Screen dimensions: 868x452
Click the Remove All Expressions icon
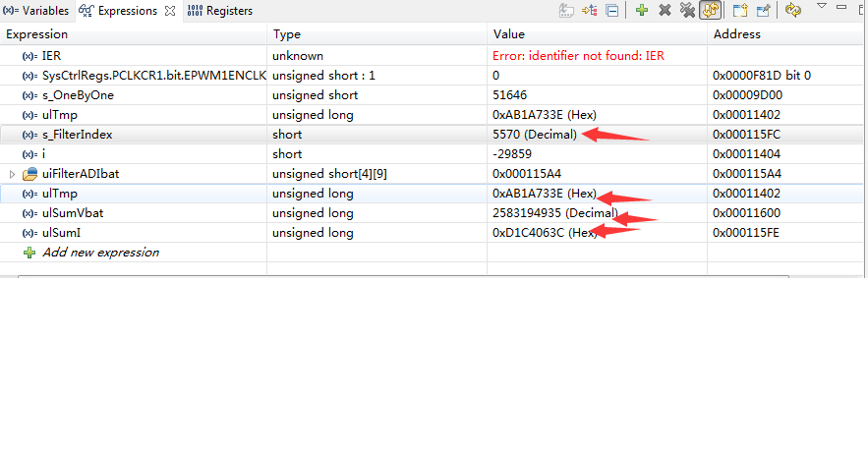[x=687, y=11]
